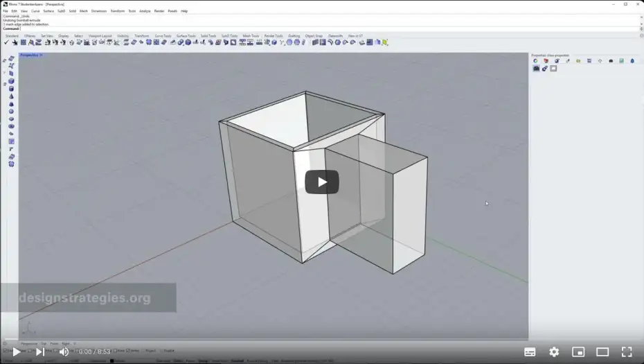The width and height of the screenshot is (644, 364).
Task: Click the rectangle wallpaper icon in properties panel
Action: pyautogui.click(x=554, y=69)
